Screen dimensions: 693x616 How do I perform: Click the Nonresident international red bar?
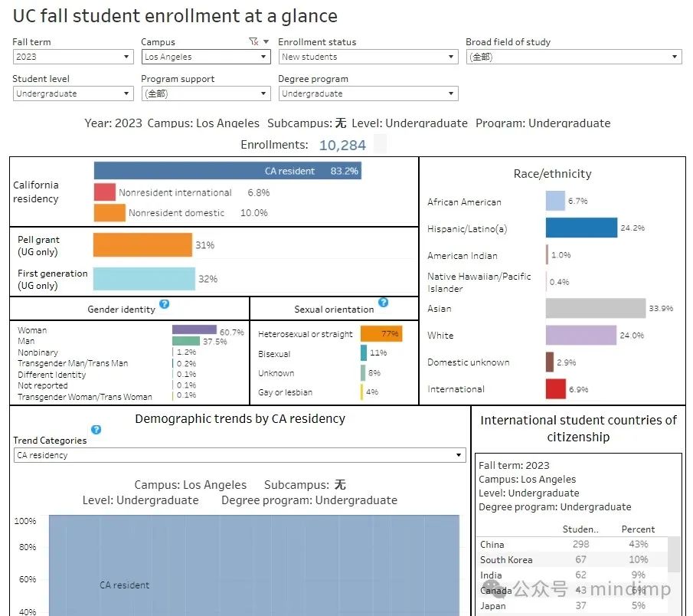105,192
